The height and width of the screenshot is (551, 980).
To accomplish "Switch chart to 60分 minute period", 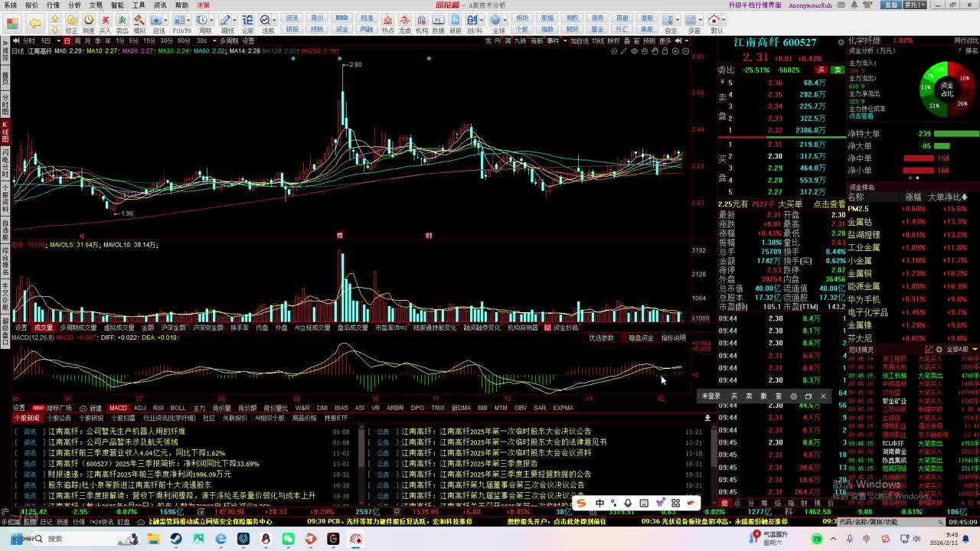I will tap(184, 41).
